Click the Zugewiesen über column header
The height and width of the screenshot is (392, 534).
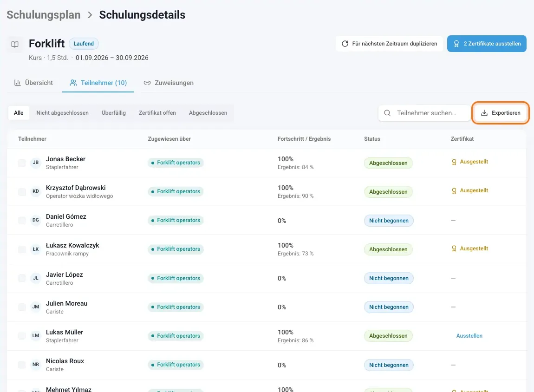(169, 139)
